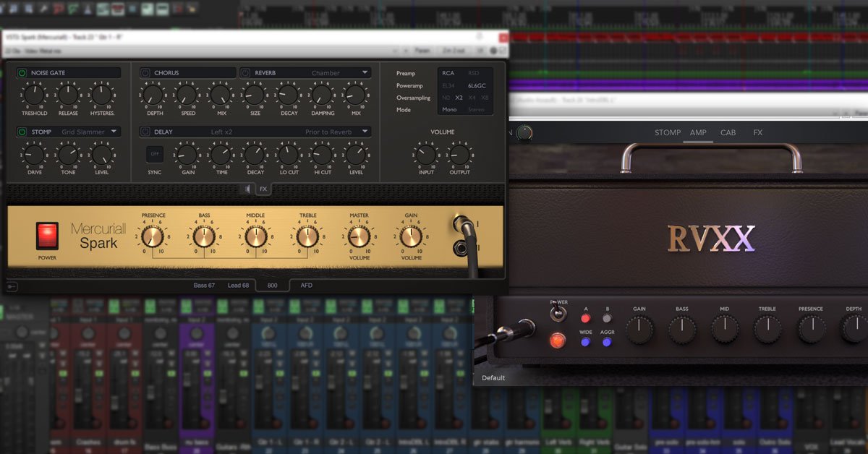The width and height of the screenshot is (868, 454).
Task: Open the Stomp Grid Slammer dropdown
Action: tap(90, 132)
